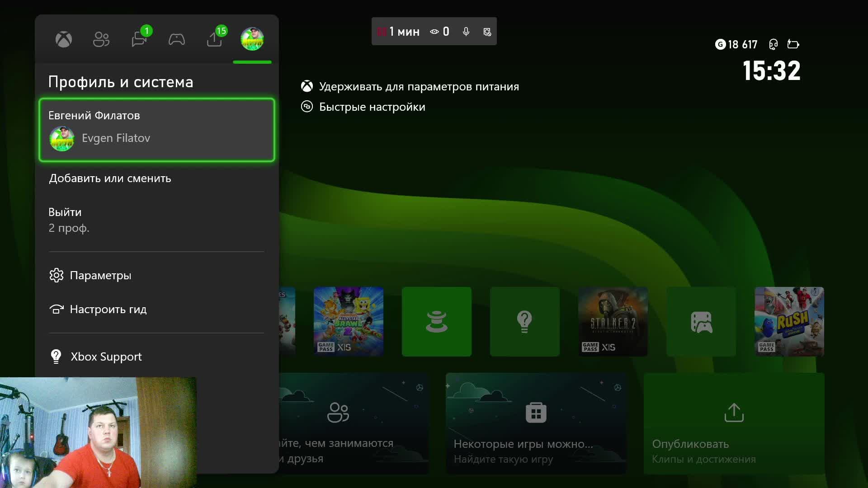
Task: Click Добавить или сменить
Action: tap(110, 178)
